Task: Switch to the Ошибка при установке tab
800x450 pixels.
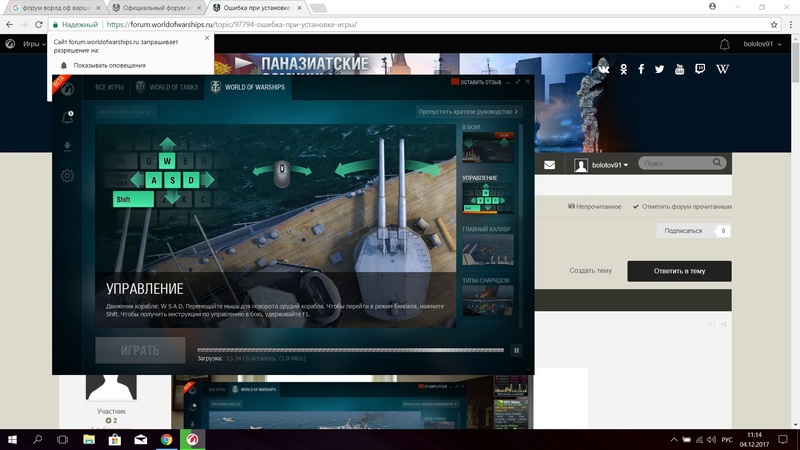Action: pos(255,8)
